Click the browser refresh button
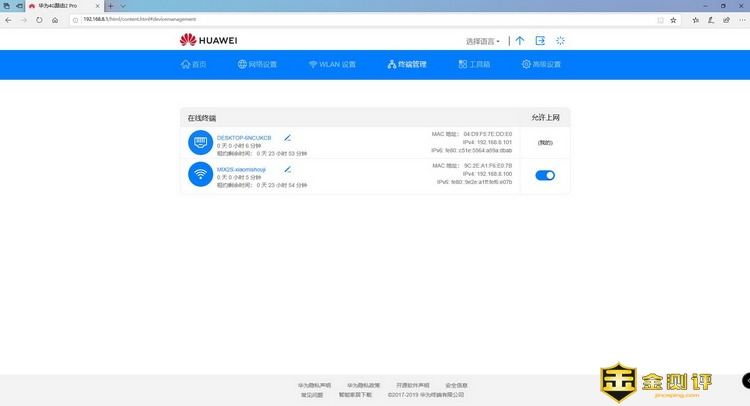The height and width of the screenshot is (406, 750). [x=40, y=19]
